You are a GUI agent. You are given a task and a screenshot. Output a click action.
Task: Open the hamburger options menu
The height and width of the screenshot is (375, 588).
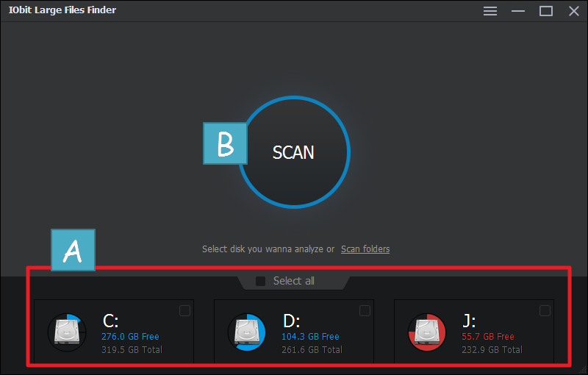click(x=490, y=10)
